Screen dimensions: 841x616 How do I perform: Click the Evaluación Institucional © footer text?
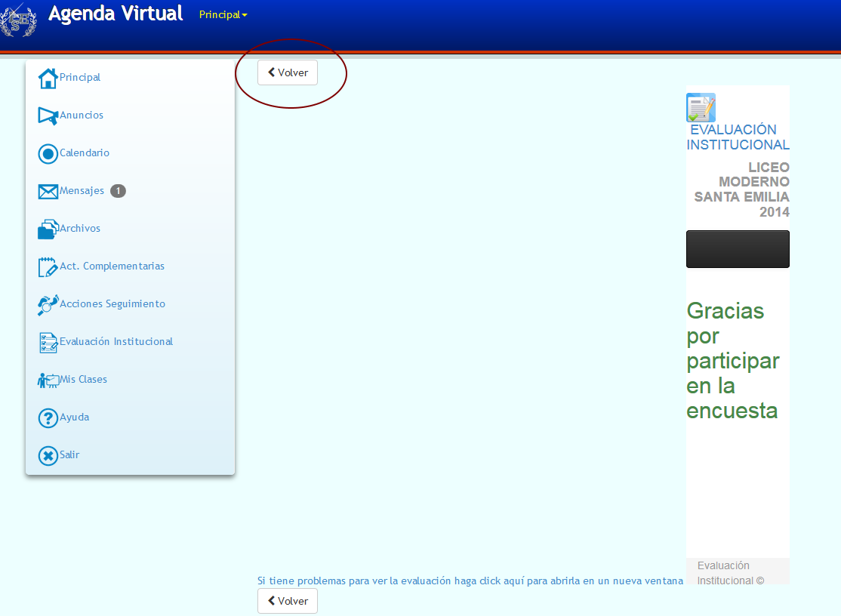click(731, 573)
